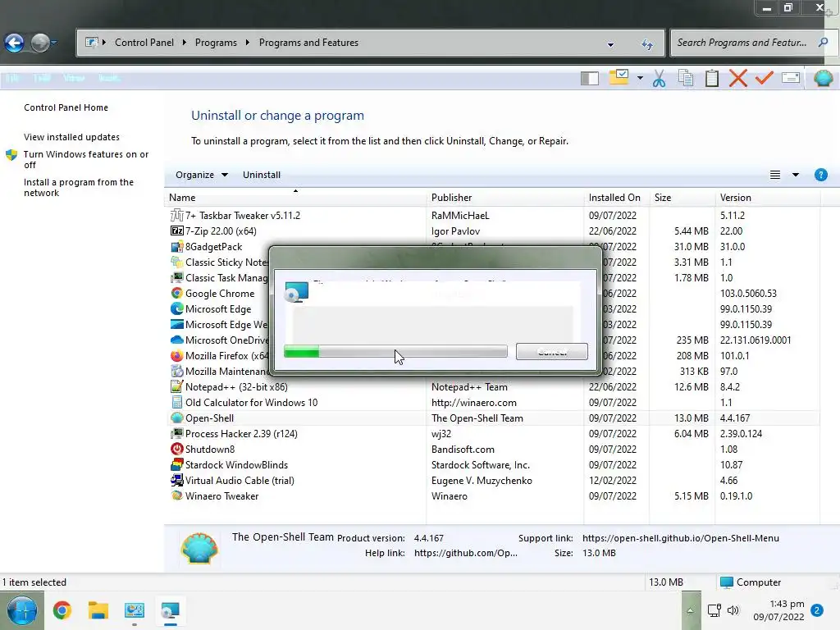Show hidden tray icons arrow
The height and width of the screenshot is (630, 840).
691,610
